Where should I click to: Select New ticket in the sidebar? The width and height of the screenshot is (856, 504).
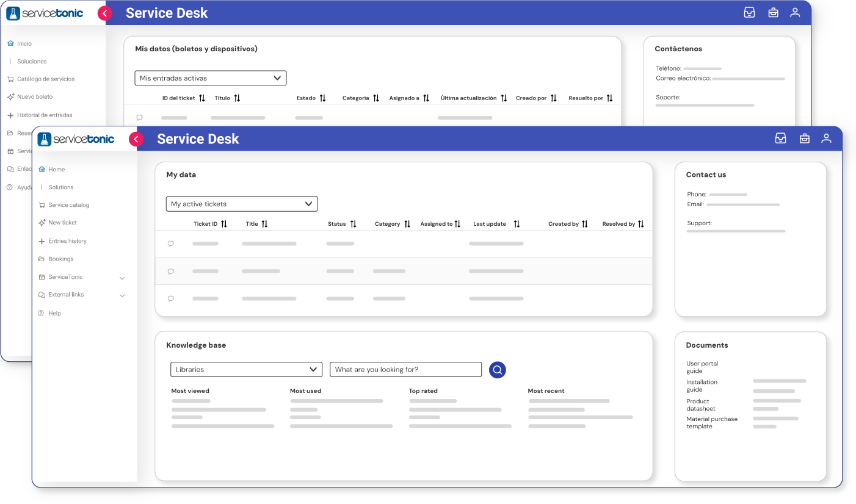63,223
